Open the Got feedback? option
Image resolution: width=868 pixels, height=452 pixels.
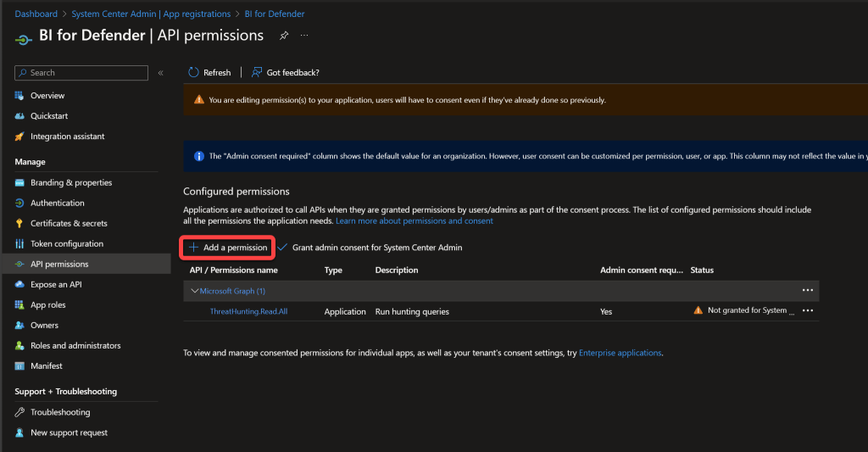(286, 73)
